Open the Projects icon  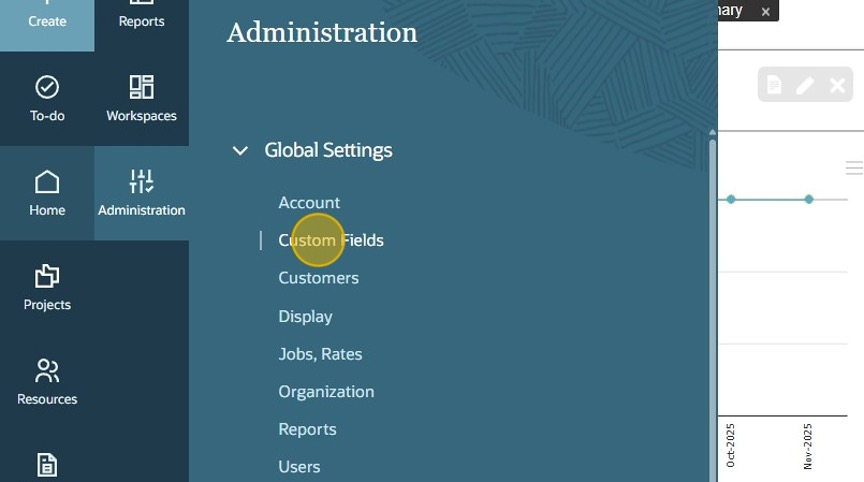pyautogui.click(x=47, y=276)
